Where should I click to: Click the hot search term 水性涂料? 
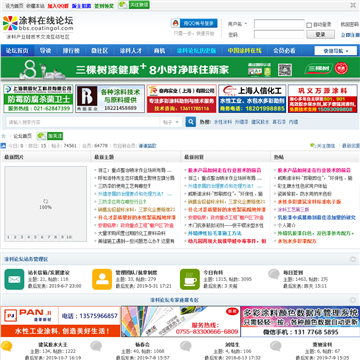coord(223,122)
